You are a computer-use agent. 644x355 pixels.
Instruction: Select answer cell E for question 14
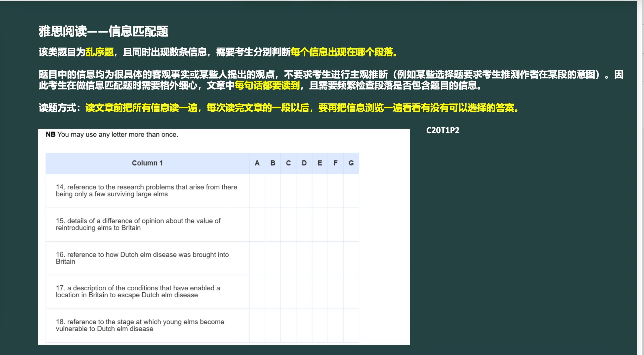[x=320, y=191]
